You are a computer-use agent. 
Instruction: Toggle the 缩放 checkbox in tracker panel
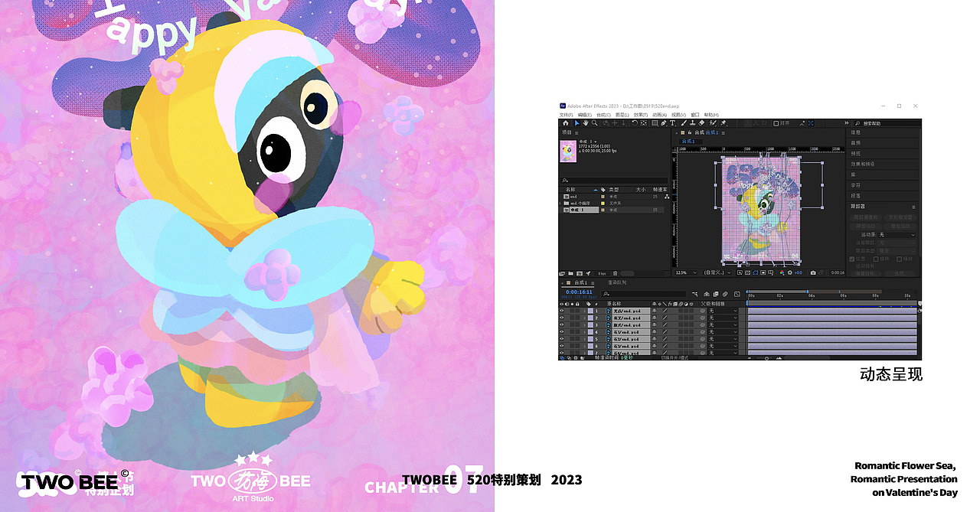(x=899, y=259)
